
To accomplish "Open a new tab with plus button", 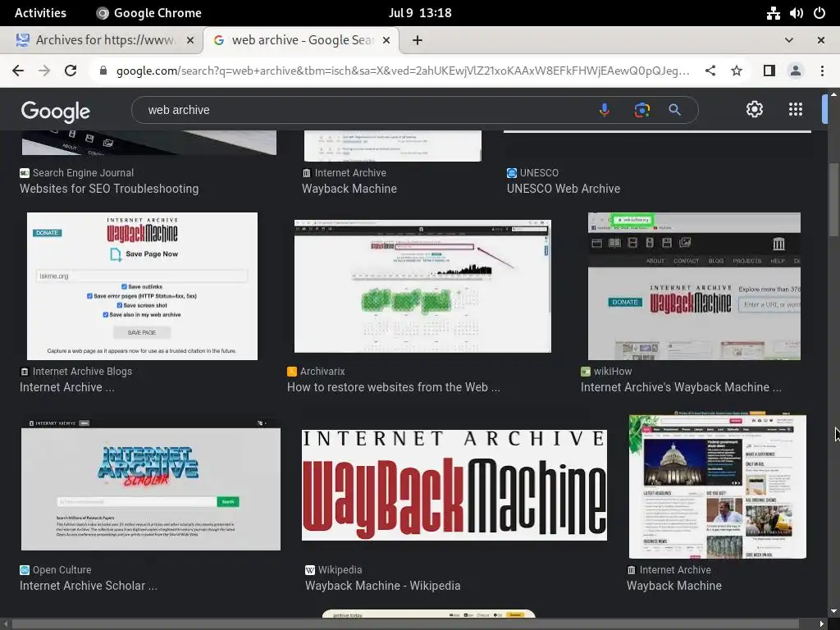I will 418,40.
